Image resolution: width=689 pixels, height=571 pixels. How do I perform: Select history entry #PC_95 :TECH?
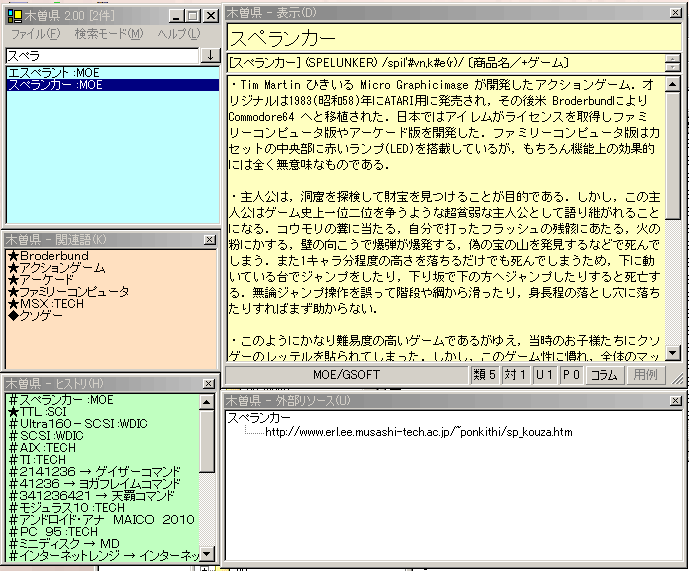[x=53, y=532]
